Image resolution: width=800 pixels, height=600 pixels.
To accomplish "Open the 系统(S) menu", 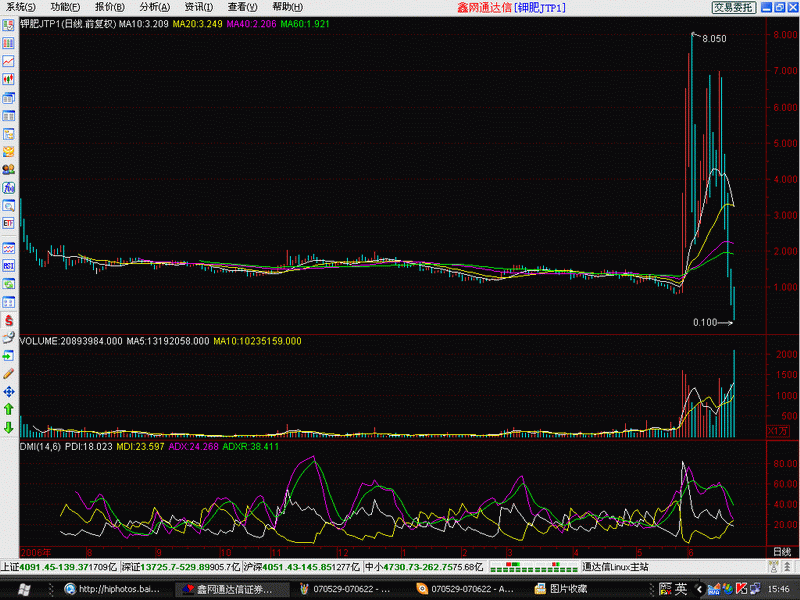I will point(20,7).
